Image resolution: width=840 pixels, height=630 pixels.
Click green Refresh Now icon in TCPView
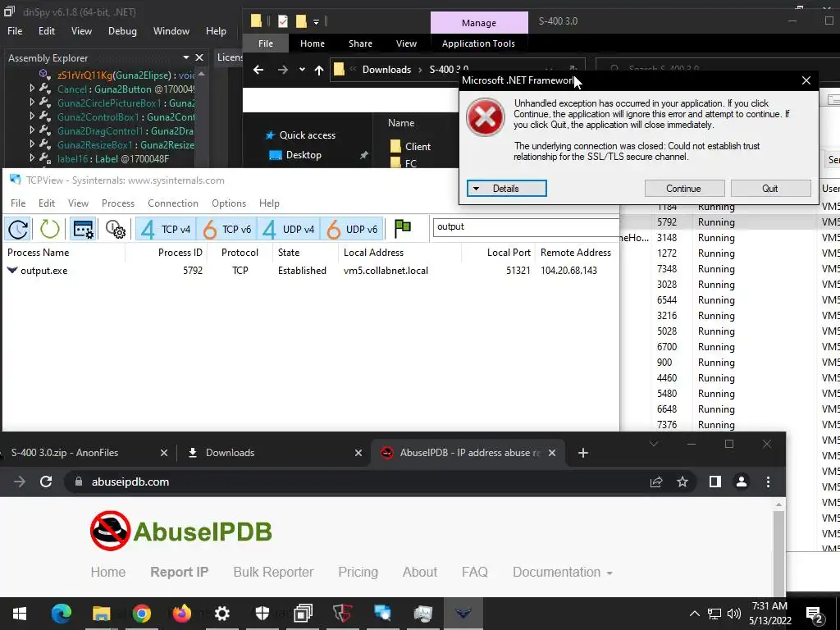click(49, 230)
